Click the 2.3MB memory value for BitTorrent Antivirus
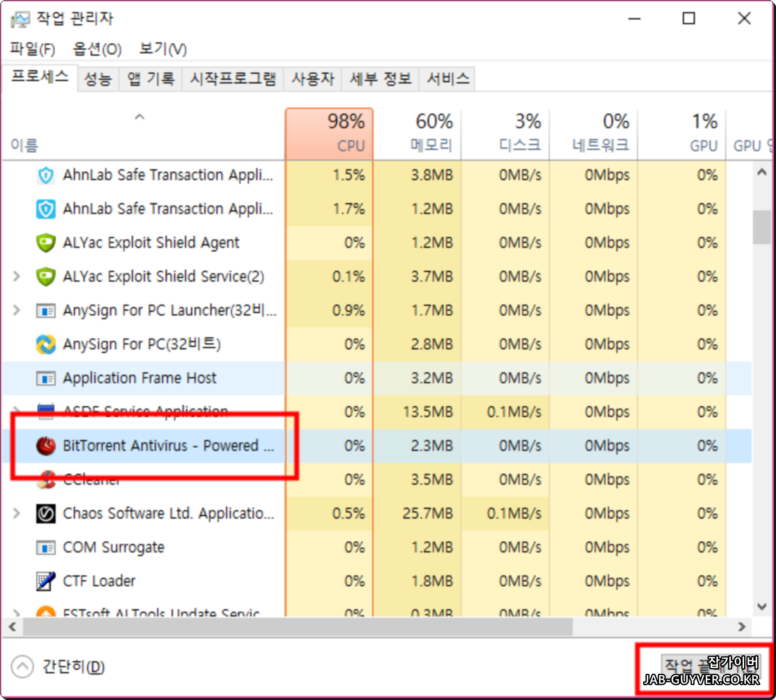 click(432, 446)
